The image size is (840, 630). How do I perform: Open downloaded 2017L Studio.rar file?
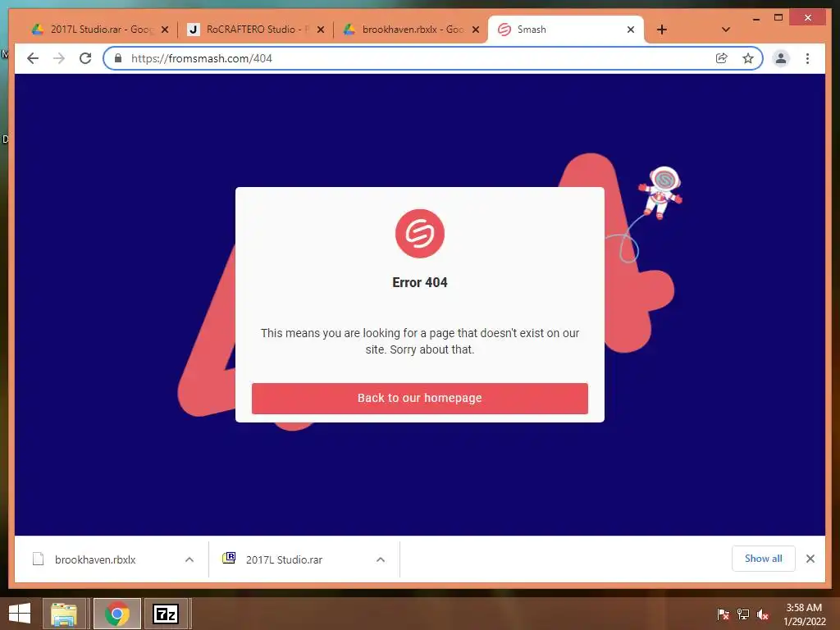point(285,559)
